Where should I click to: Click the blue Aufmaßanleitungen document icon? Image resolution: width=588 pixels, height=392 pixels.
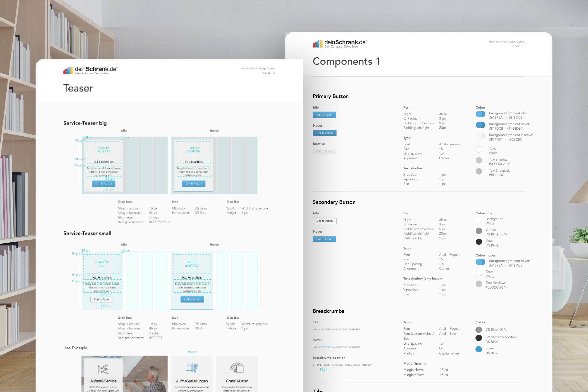tap(192, 367)
